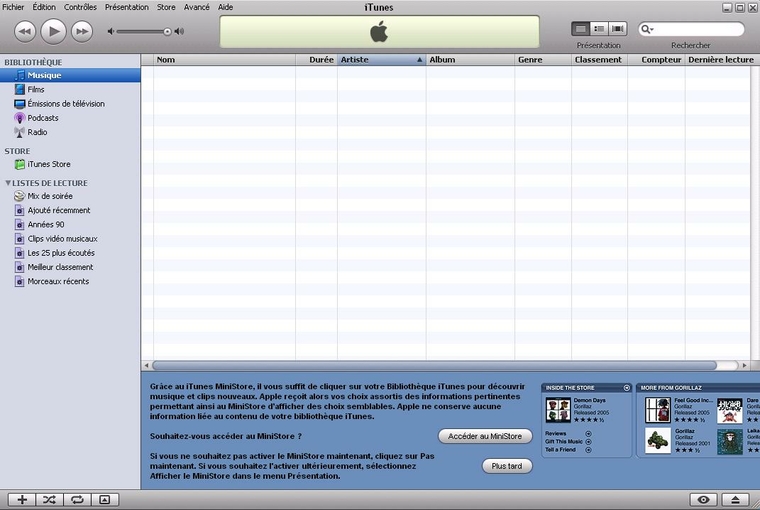Sort by Dernière lecture column

[721, 60]
